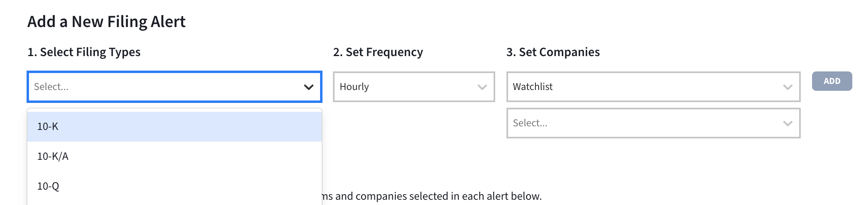Viewport: 868px width, 205px height.
Task: Click the 'Select...' placeholder under Watchlist
Action: (530, 123)
